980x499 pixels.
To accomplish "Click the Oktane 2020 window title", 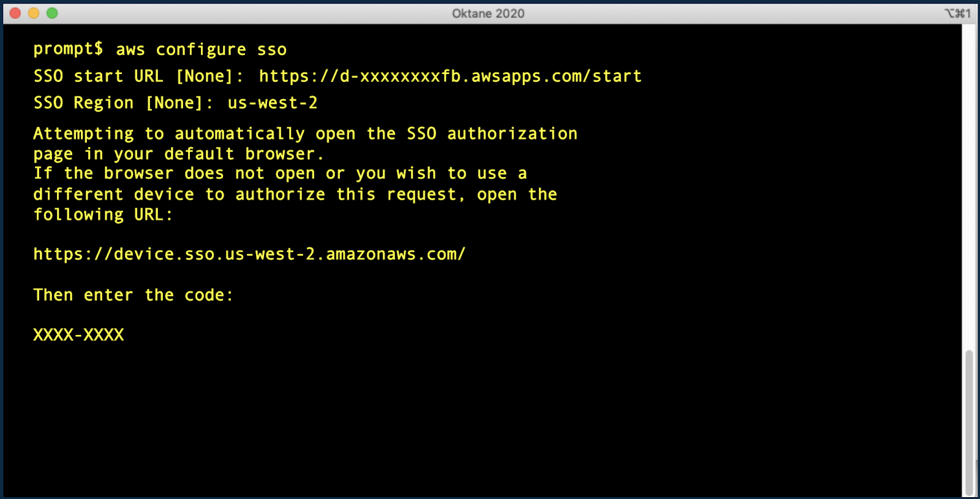I will [x=489, y=13].
